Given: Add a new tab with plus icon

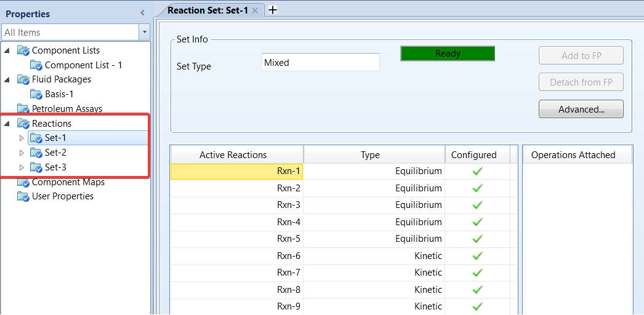Looking at the screenshot, I should [273, 10].
